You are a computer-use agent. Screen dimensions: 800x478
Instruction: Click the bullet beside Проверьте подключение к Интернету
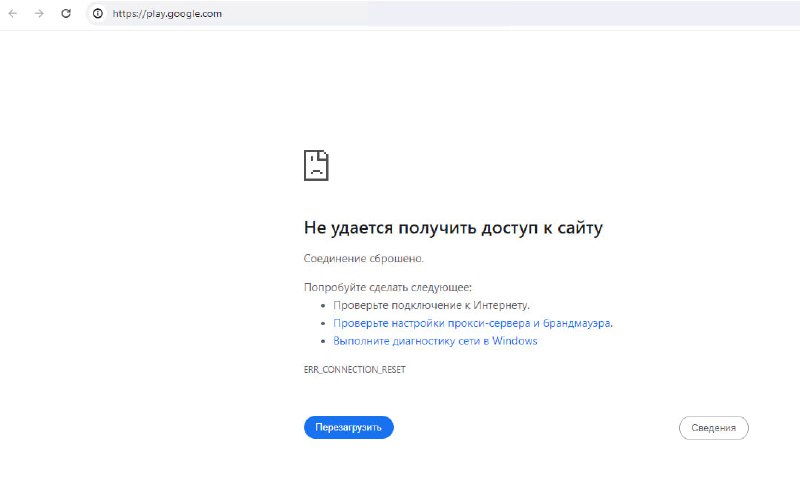pyautogui.click(x=323, y=305)
